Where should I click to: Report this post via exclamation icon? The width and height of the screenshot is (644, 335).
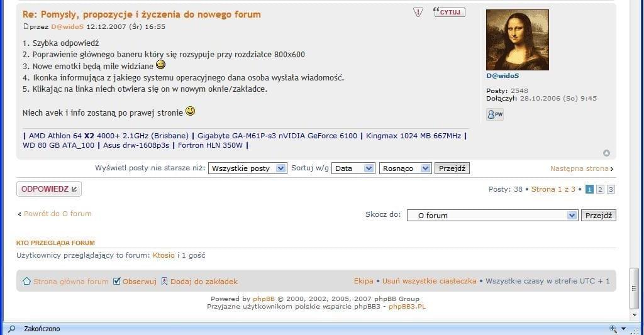coord(418,13)
